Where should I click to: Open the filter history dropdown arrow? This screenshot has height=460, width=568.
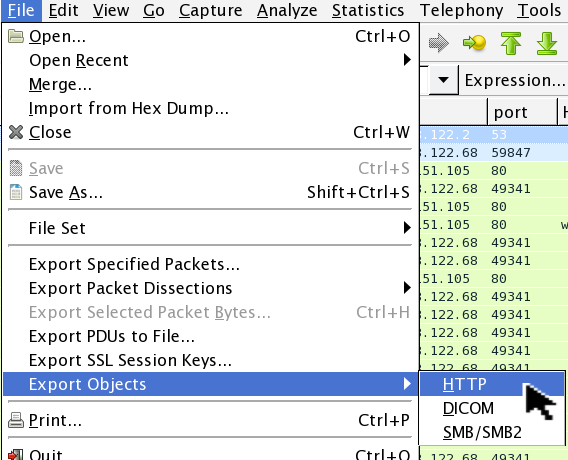click(x=443, y=80)
